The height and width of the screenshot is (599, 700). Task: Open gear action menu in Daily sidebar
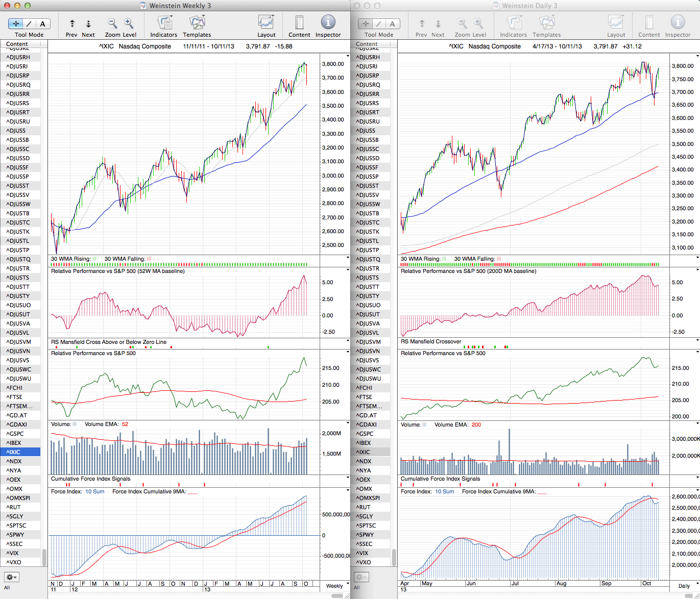coord(361,577)
